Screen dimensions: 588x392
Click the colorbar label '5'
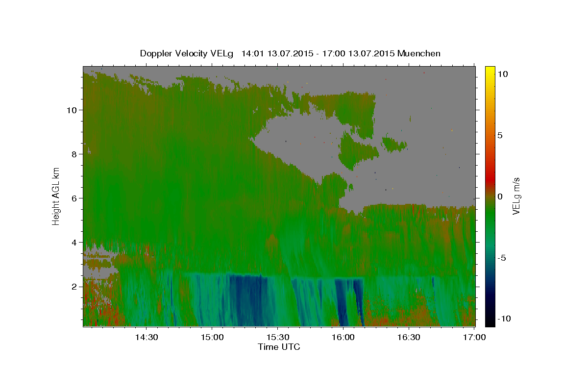[500, 135]
